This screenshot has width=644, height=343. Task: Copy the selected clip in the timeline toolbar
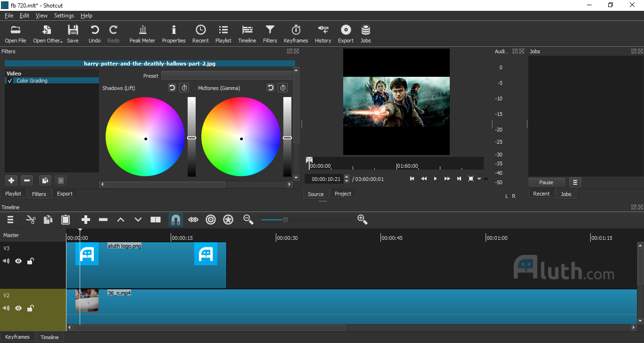coord(48,220)
